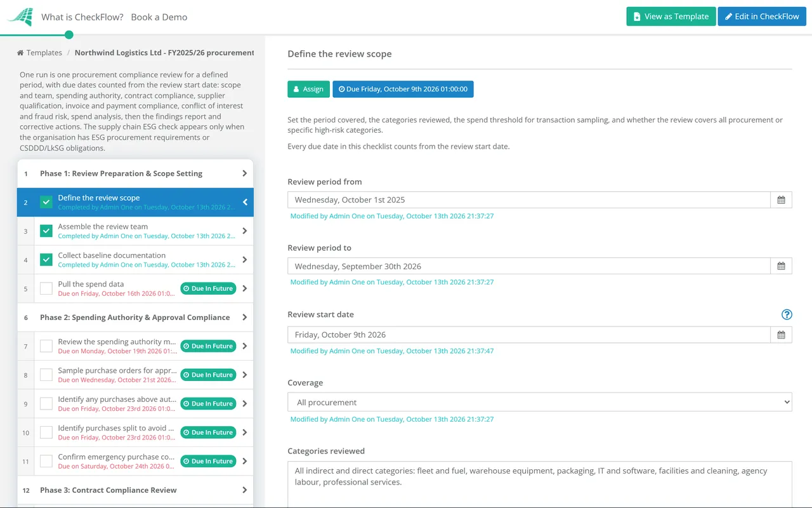The height and width of the screenshot is (508, 812).
Task: Click the Review start date field
Action: [x=529, y=335]
